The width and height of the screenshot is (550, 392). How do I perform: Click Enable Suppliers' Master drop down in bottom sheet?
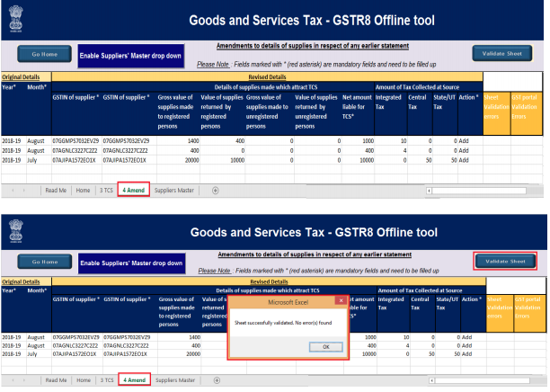[x=131, y=263]
